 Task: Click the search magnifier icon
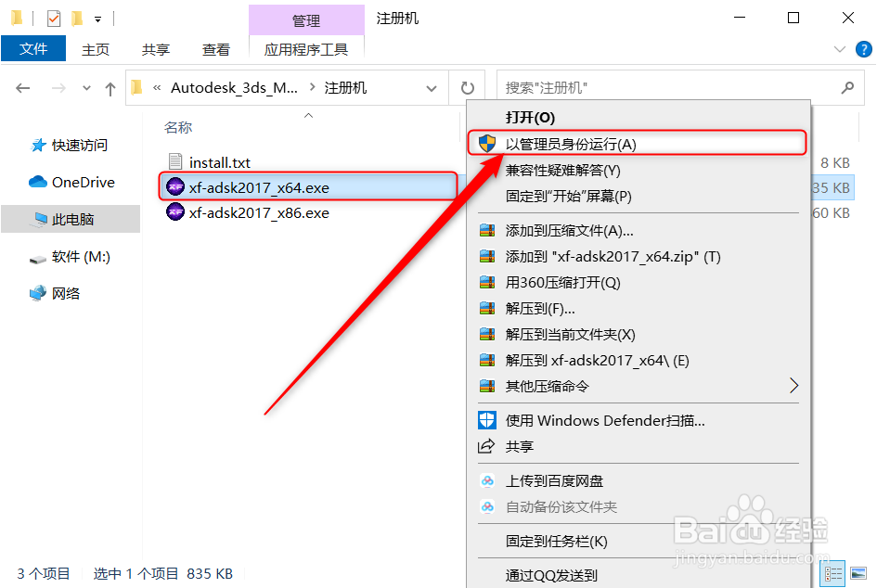(x=848, y=88)
